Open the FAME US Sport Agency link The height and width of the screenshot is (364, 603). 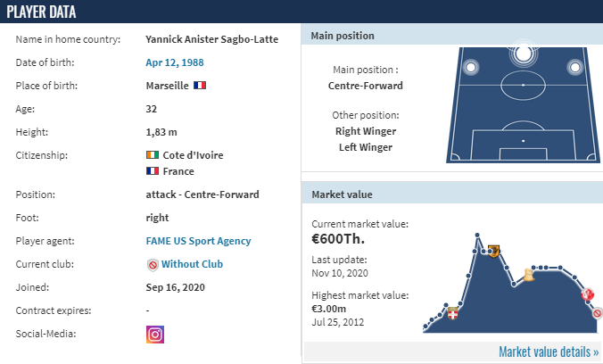pyautogui.click(x=198, y=241)
